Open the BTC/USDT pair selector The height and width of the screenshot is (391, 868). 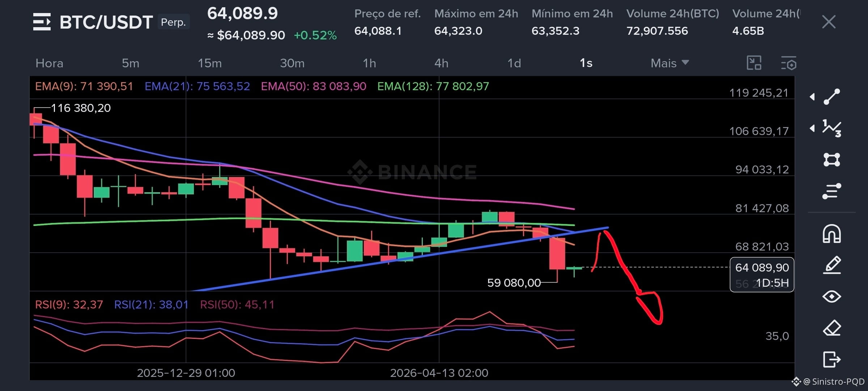click(x=106, y=22)
